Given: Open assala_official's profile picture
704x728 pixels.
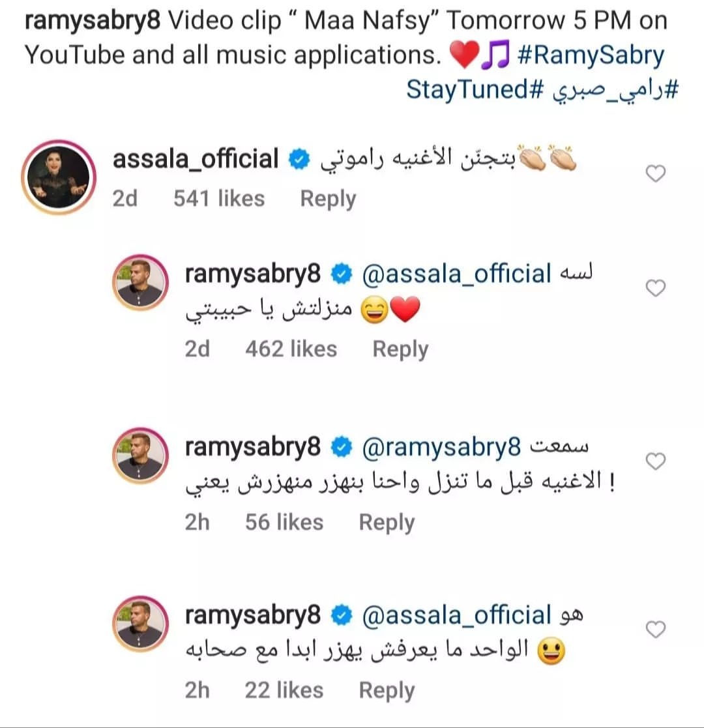Looking at the screenshot, I should click(x=58, y=174).
